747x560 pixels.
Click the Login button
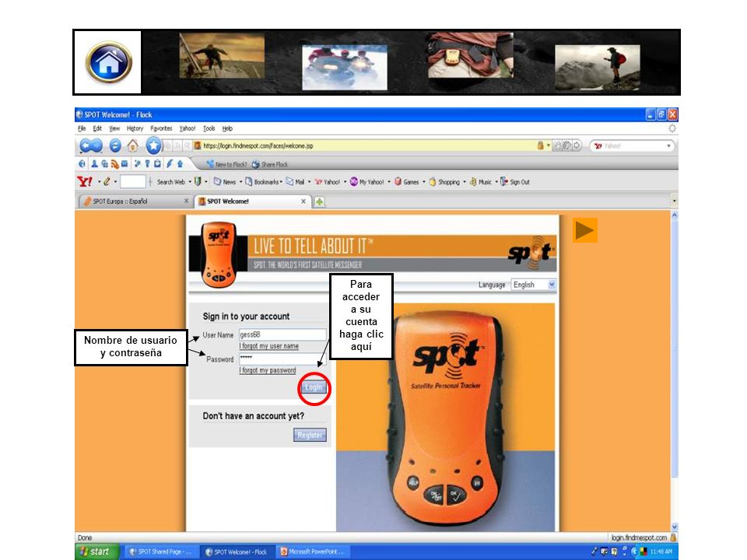[x=314, y=387]
